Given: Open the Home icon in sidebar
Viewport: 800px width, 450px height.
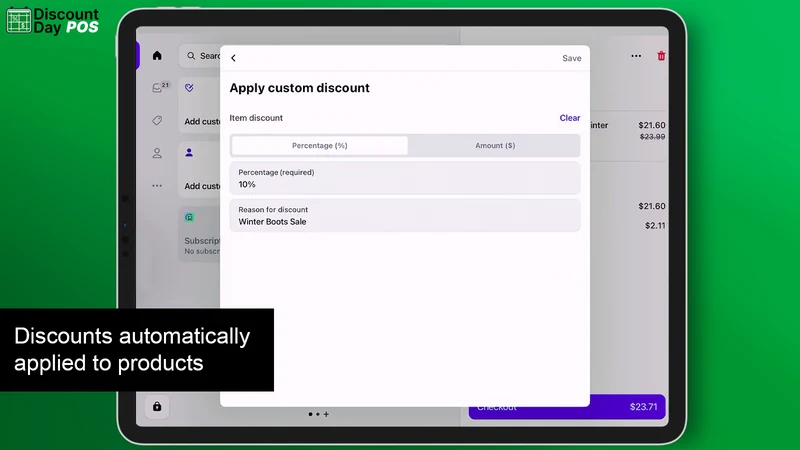Looking at the screenshot, I should pyautogui.click(x=157, y=56).
